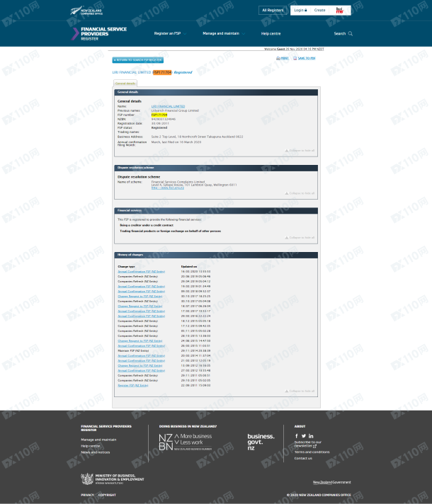The width and height of the screenshot is (432, 504).
Task: Open the 2020 Annual Confirmation FSP link
Action: (141, 272)
